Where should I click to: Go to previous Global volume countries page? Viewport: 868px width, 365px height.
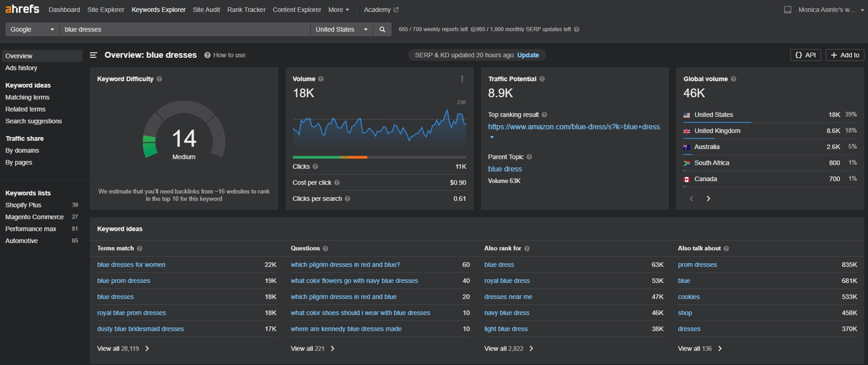pos(692,198)
